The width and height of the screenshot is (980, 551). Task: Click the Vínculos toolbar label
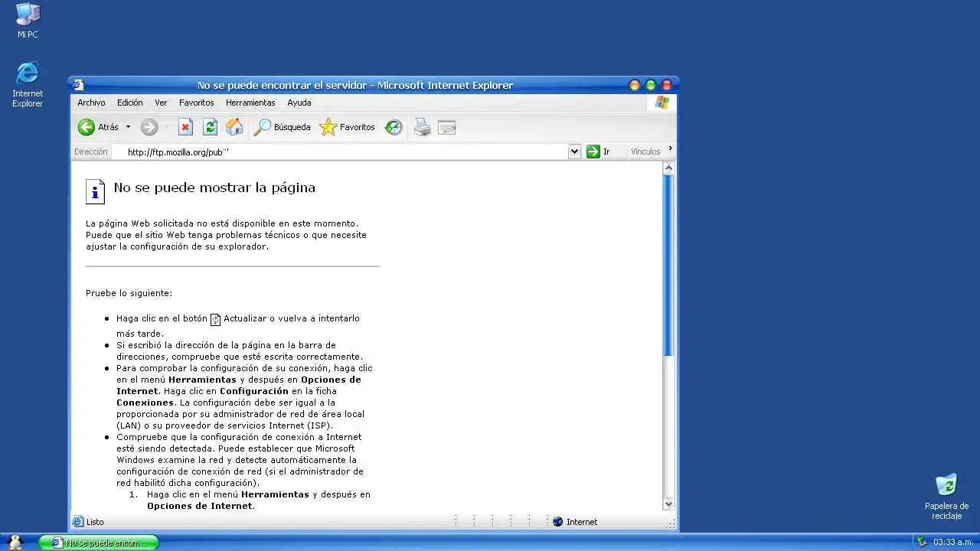(645, 152)
